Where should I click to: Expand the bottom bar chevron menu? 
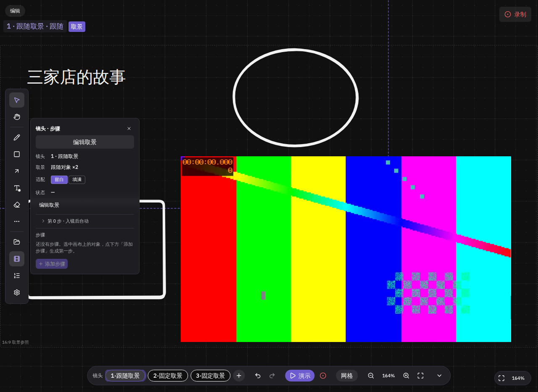pyautogui.click(x=439, y=376)
